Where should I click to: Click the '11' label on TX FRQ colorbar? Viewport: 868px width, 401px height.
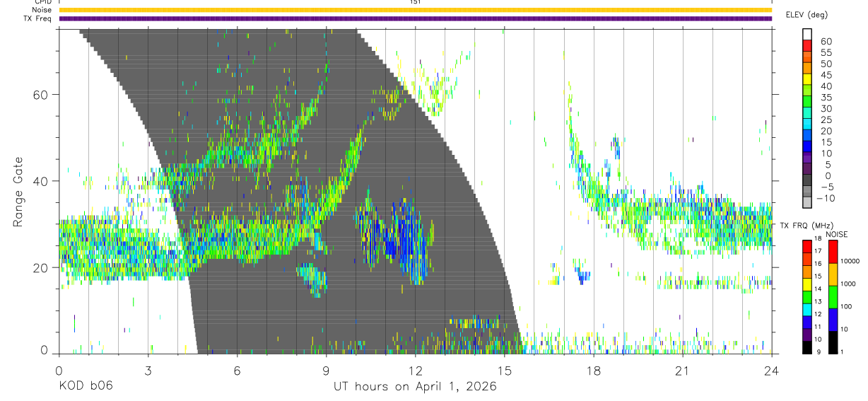point(819,326)
